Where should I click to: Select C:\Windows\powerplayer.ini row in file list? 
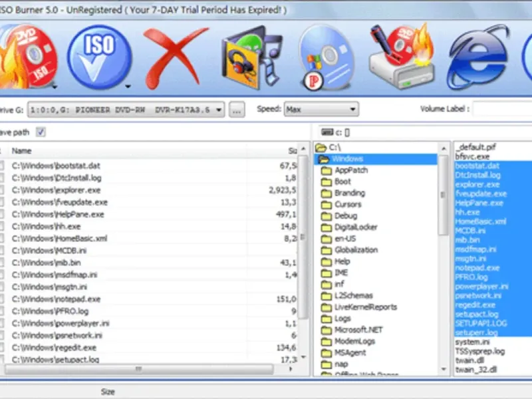[x=149, y=323]
